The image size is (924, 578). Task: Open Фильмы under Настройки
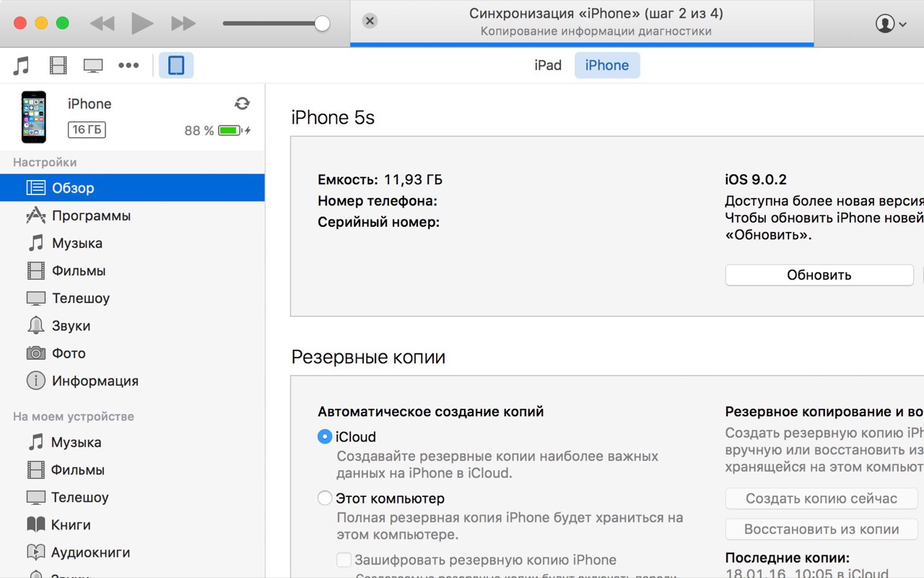click(x=132, y=270)
